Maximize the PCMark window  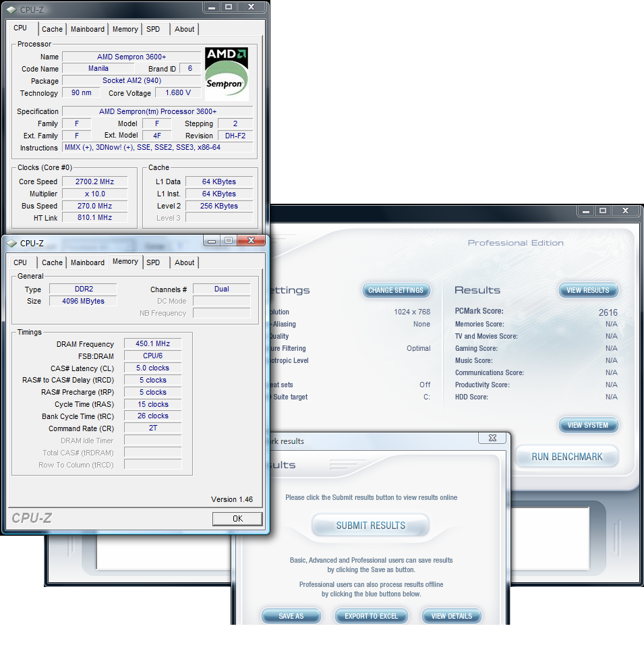(603, 211)
